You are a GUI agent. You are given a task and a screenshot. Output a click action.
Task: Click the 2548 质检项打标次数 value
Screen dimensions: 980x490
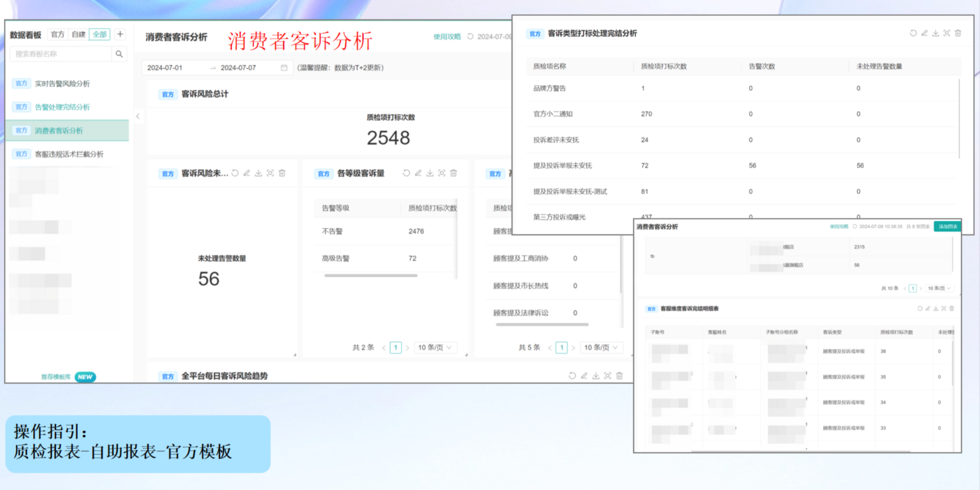(x=388, y=138)
